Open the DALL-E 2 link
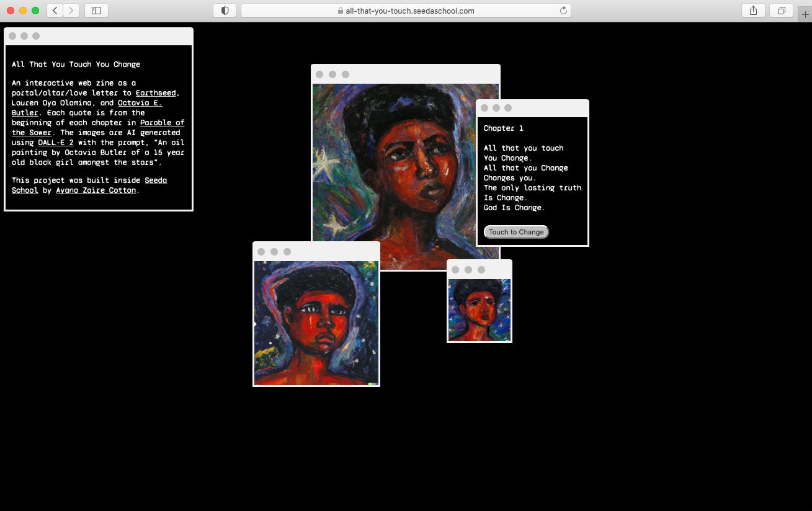This screenshot has height=511, width=812. (56, 143)
